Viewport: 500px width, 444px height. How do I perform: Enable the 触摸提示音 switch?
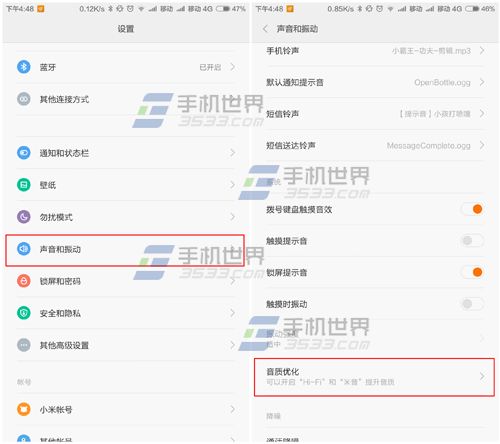tap(472, 240)
